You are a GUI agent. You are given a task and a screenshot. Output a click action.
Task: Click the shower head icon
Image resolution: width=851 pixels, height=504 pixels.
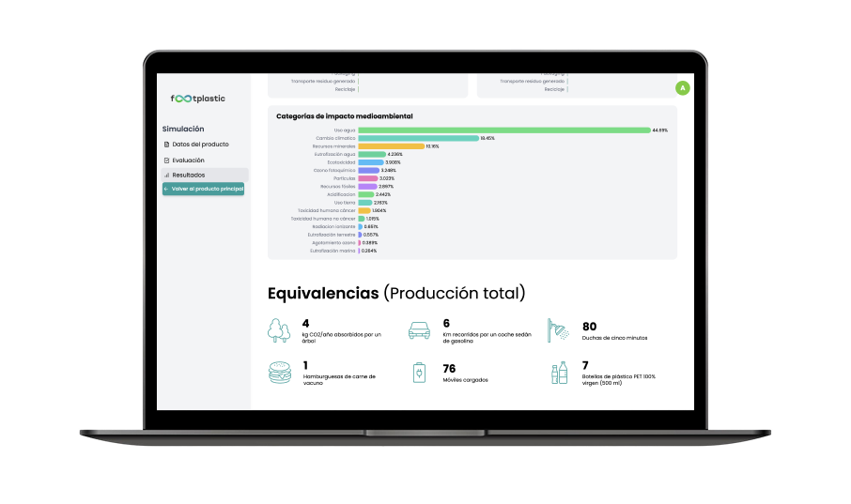[560, 329]
